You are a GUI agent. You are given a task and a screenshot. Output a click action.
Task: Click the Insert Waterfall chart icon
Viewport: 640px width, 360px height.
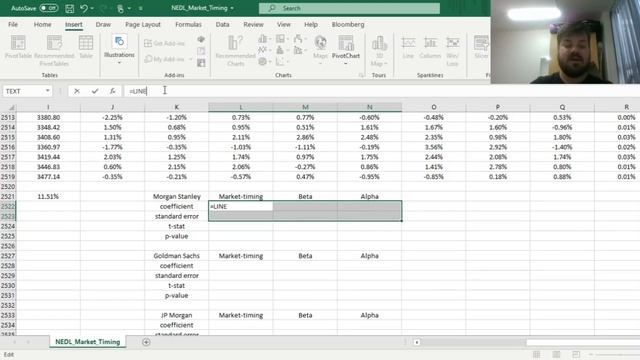[298, 39]
